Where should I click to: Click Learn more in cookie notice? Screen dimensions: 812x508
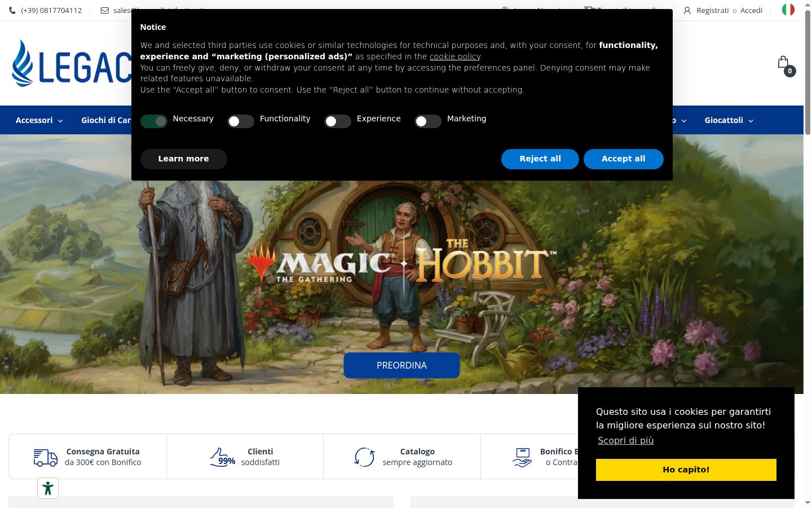click(184, 159)
